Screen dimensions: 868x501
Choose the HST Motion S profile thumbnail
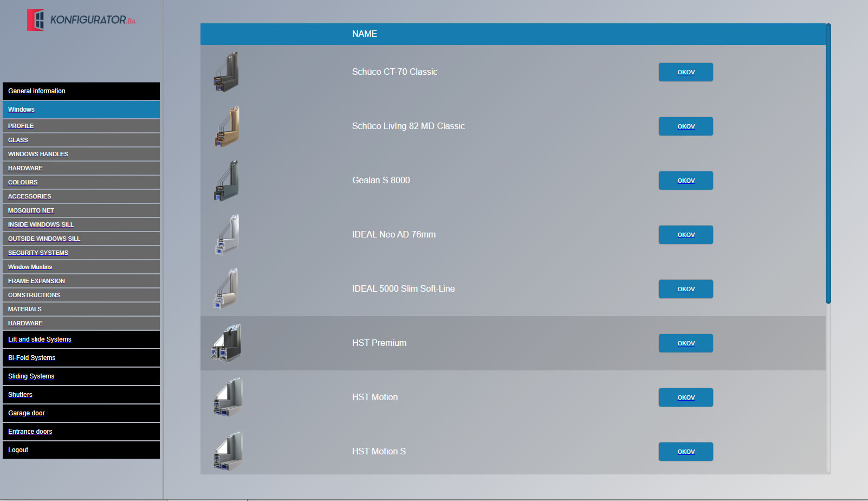228,451
